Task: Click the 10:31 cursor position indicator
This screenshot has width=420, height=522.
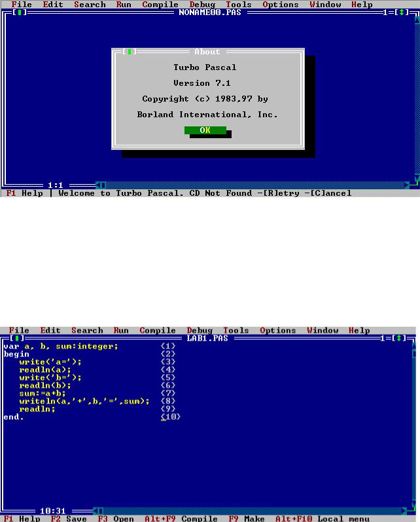Action: click(53, 511)
